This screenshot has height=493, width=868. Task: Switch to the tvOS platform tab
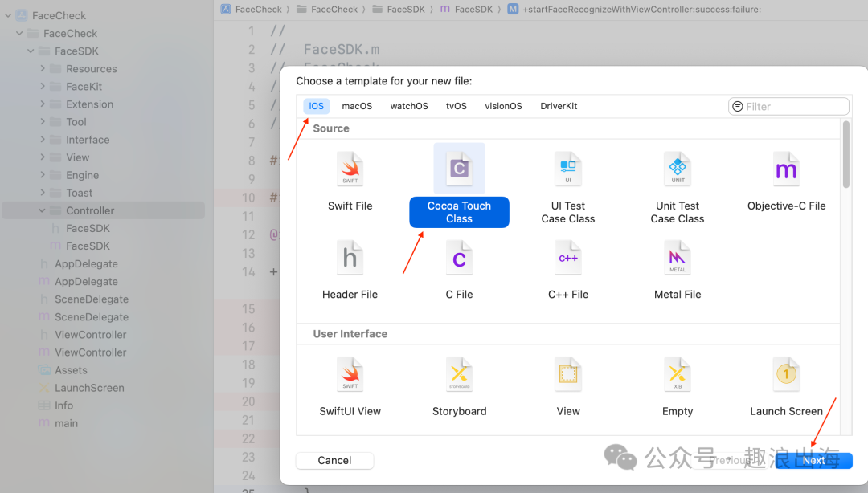[457, 106]
